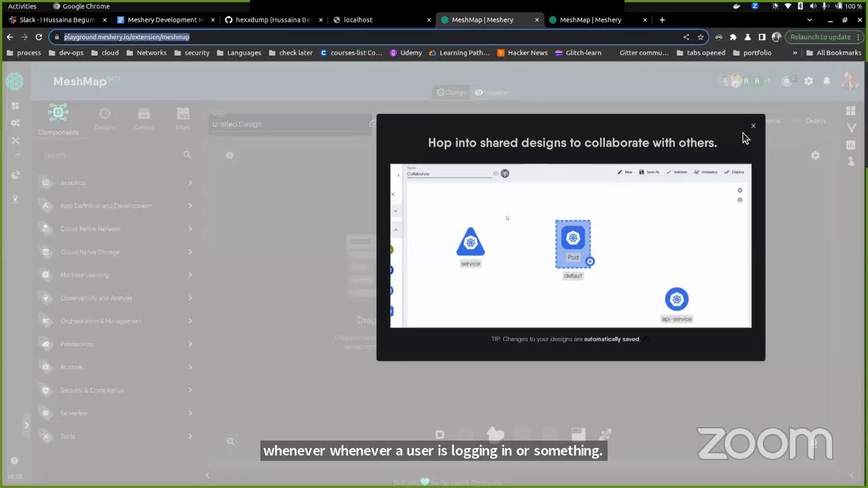The height and width of the screenshot is (488, 868).
Task: Open the Designs panel tab
Action: [x=104, y=119]
